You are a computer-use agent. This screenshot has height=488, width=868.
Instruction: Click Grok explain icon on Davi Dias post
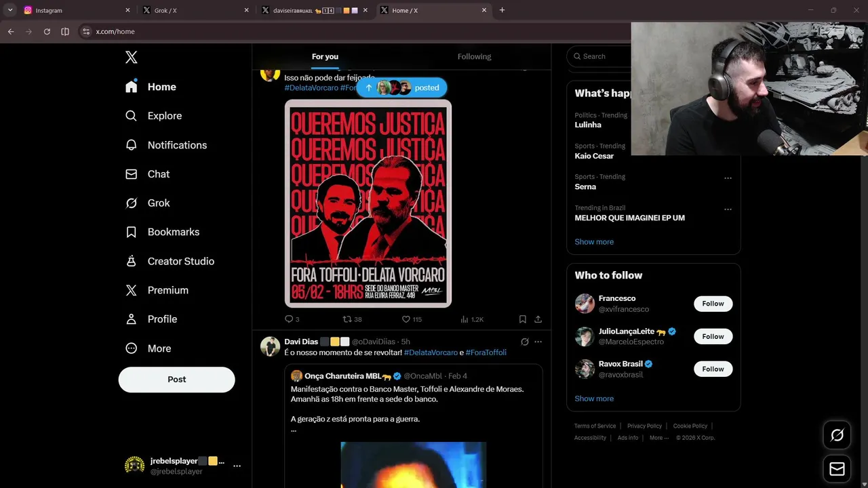coord(524,342)
